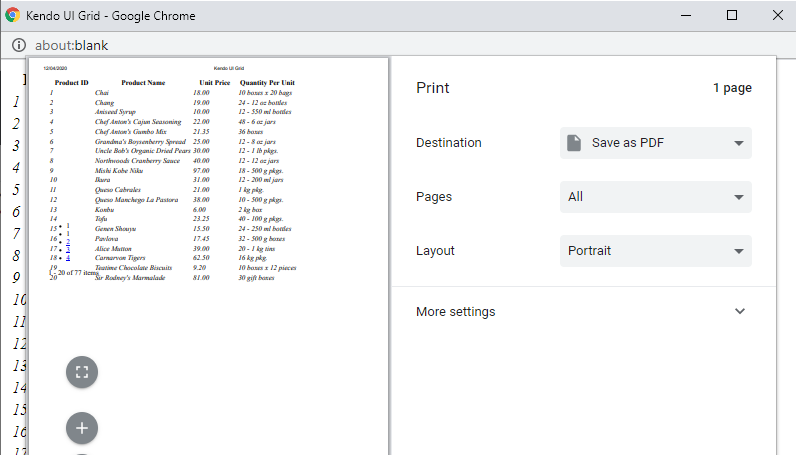Click the Product ID column header
This screenshot has height=455, width=796.
72,82
